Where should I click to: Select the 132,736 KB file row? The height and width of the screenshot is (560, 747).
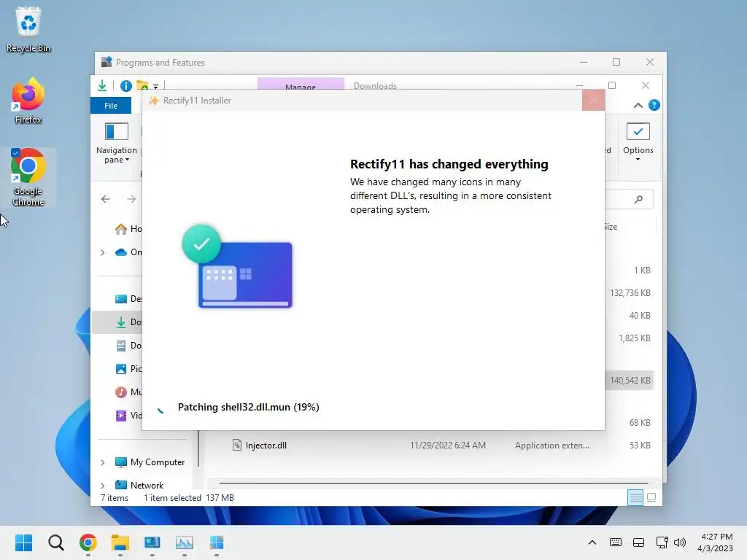630,293
